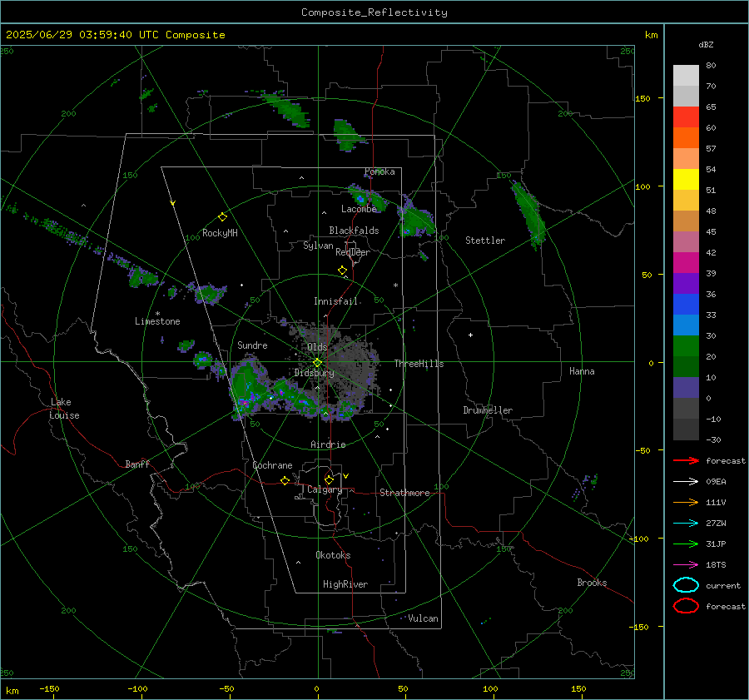Click the green echo northwest of Stettler label
This screenshot has width=749, height=700.
(417, 218)
